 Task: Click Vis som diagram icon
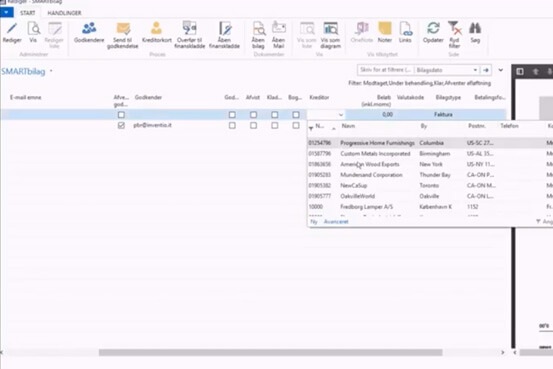[331, 28]
